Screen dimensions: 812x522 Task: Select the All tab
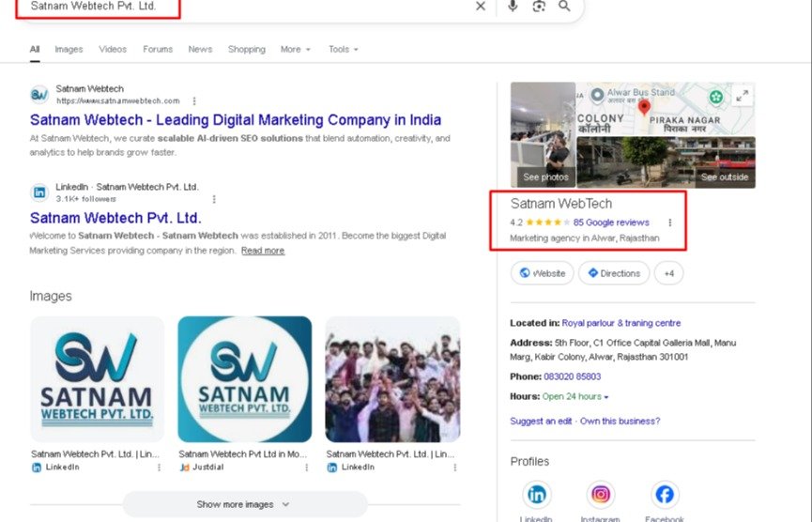point(35,49)
